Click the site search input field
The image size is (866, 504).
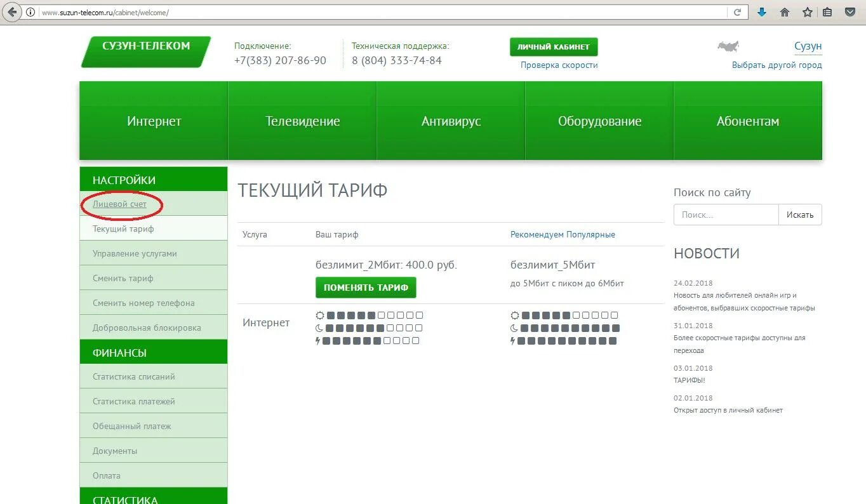pos(726,215)
